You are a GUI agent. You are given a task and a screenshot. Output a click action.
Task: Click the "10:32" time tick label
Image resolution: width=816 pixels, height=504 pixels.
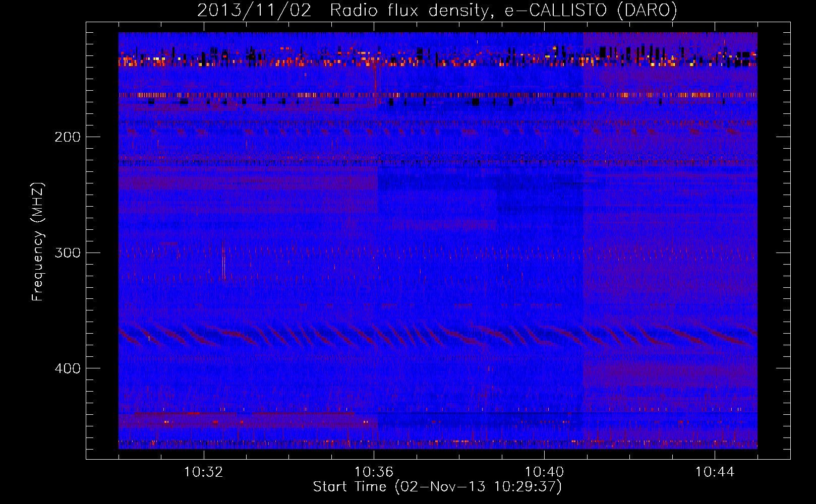[203, 472]
